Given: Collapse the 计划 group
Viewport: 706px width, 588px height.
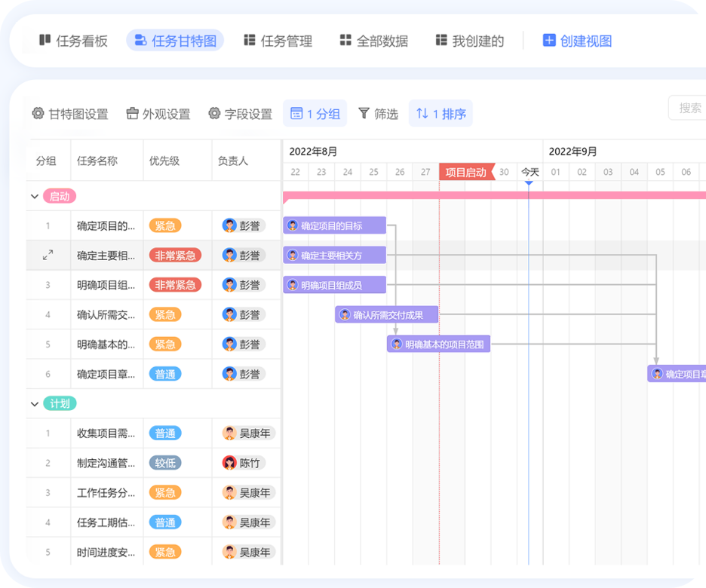Looking at the screenshot, I should [x=35, y=404].
